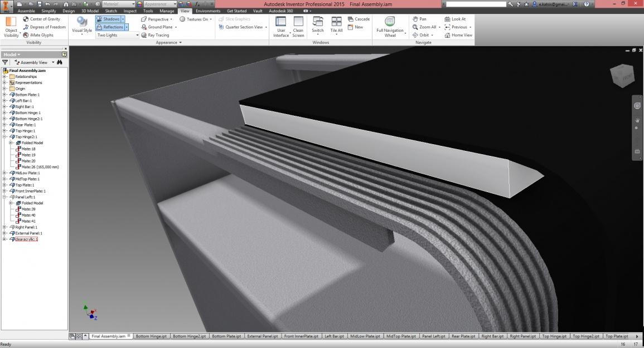Click the Cascade windows button
Screen dimensions: 644x348
tap(358, 19)
